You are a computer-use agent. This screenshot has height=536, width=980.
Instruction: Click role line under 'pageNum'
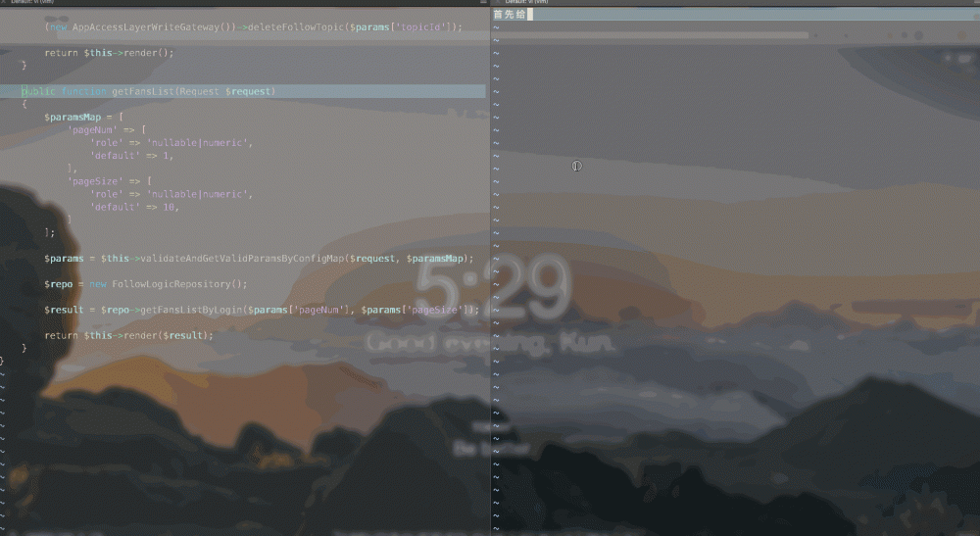(171, 143)
